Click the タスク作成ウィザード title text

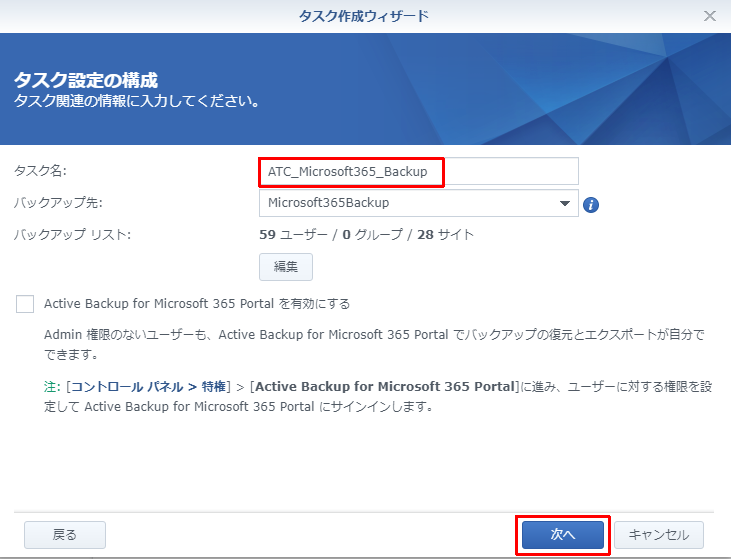click(364, 16)
